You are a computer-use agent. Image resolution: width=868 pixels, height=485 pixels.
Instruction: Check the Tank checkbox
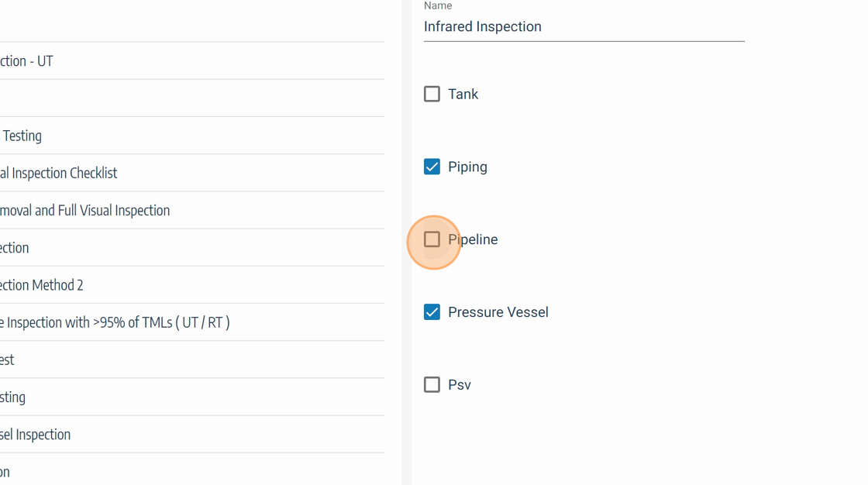coord(432,94)
